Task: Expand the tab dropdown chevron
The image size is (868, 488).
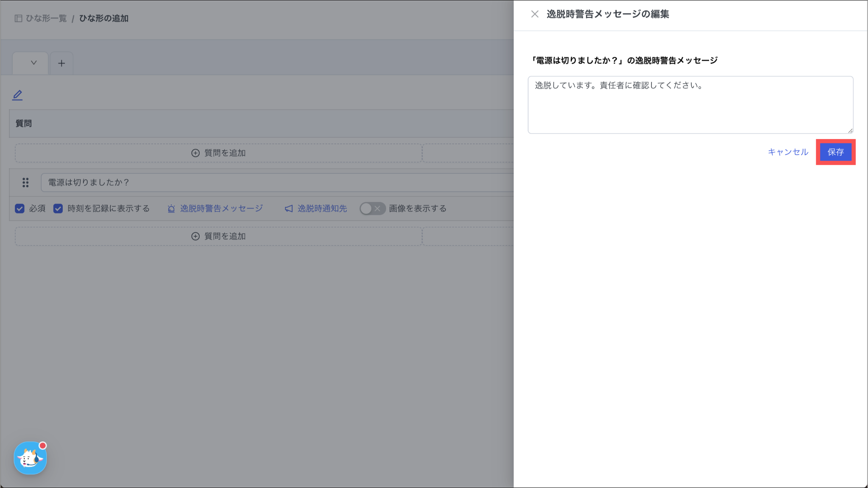Action: (33, 63)
